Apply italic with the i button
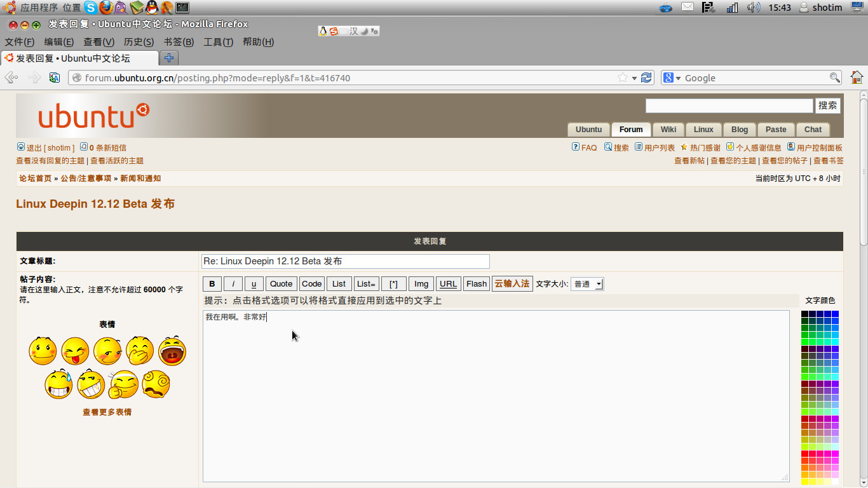The height and width of the screenshot is (488, 868). (233, 284)
